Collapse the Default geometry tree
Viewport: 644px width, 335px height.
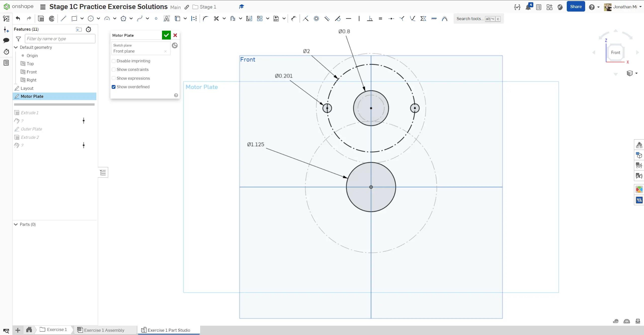tap(16, 47)
